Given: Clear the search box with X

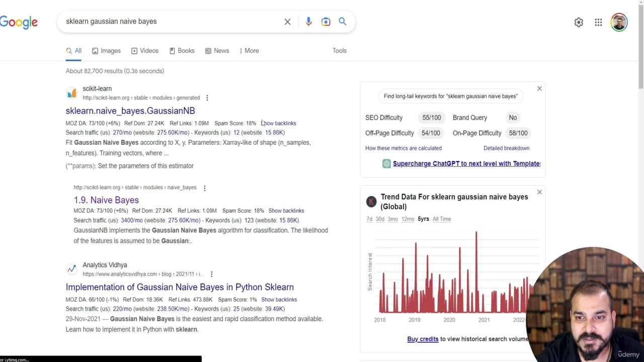Looking at the screenshot, I should click(287, 22).
